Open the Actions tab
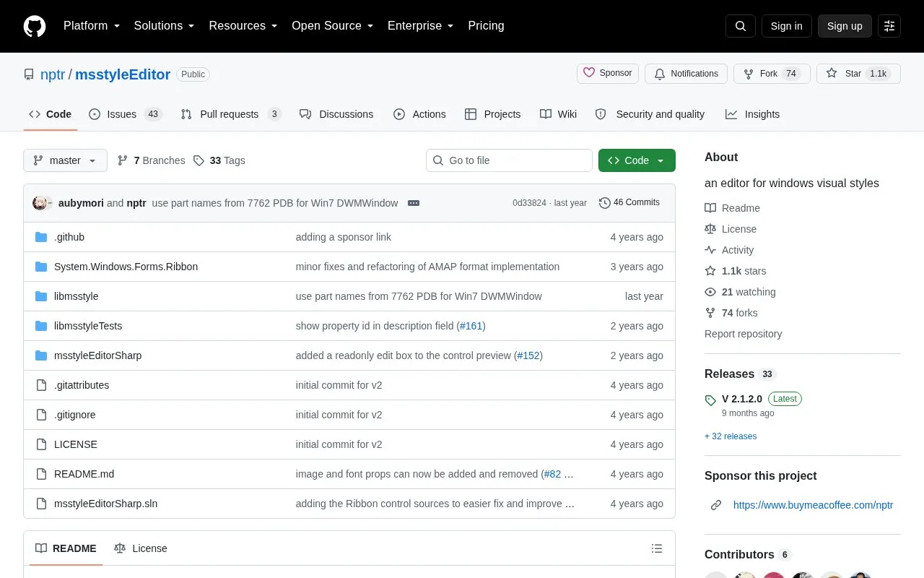The width and height of the screenshot is (924, 578). (419, 114)
